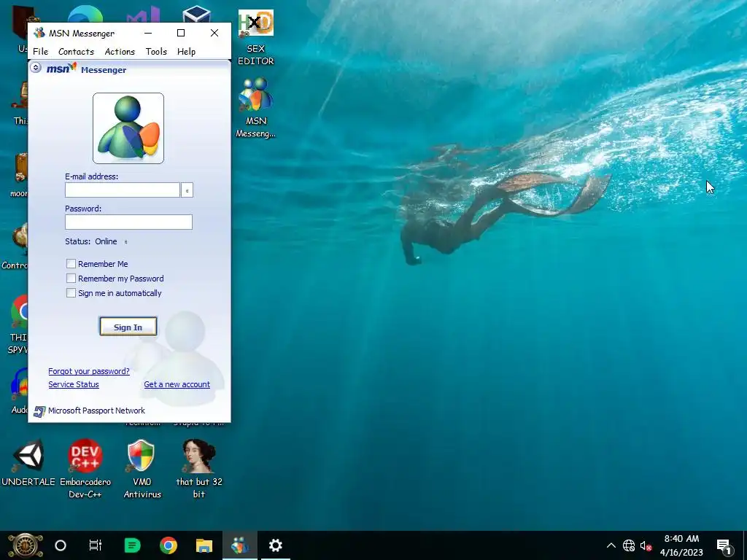
Task: Select the Embarcadero Dev-C++ desktop icon
Action: click(85, 469)
